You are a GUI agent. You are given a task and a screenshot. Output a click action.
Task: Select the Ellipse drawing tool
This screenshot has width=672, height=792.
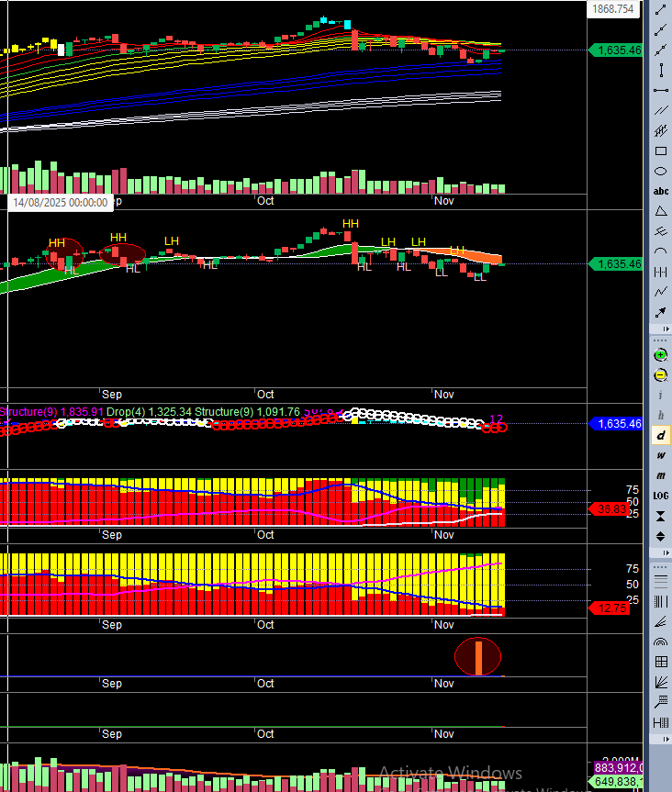660,172
